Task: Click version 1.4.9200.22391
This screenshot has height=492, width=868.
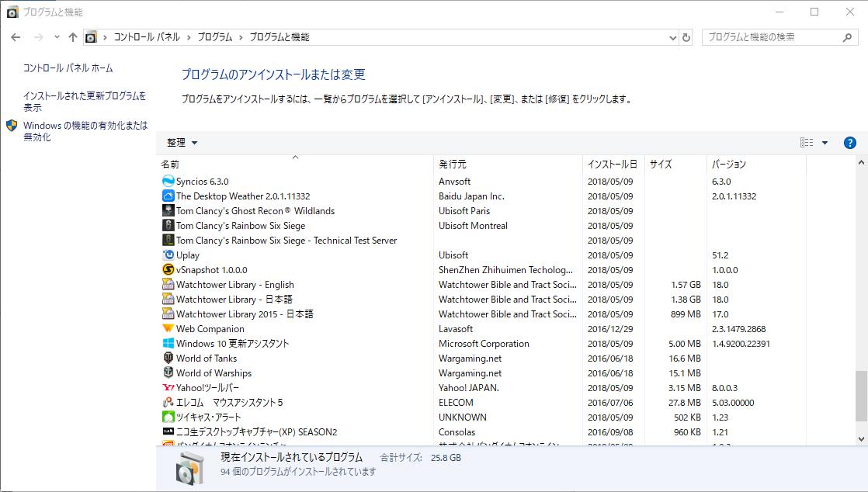Action: pos(741,344)
